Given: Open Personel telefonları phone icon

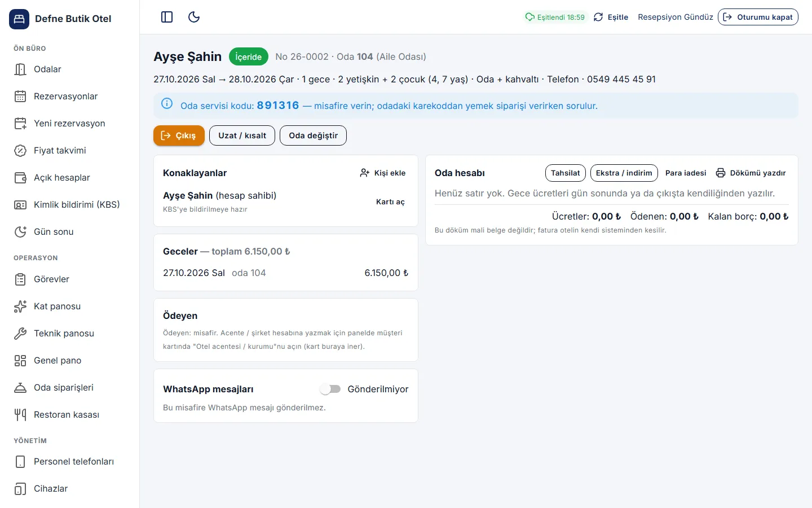Looking at the screenshot, I should (20, 462).
